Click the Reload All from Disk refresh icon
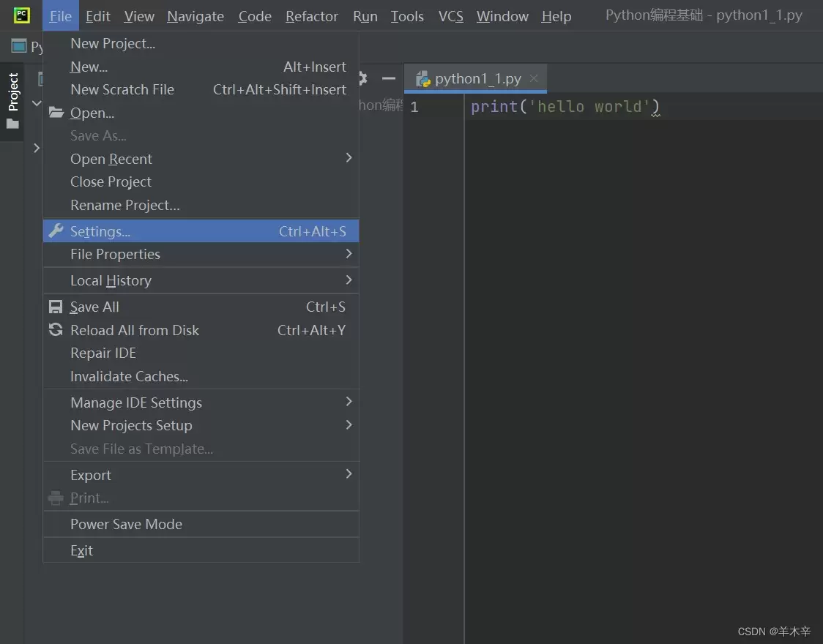The image size is (823, 644). (56, 329)
